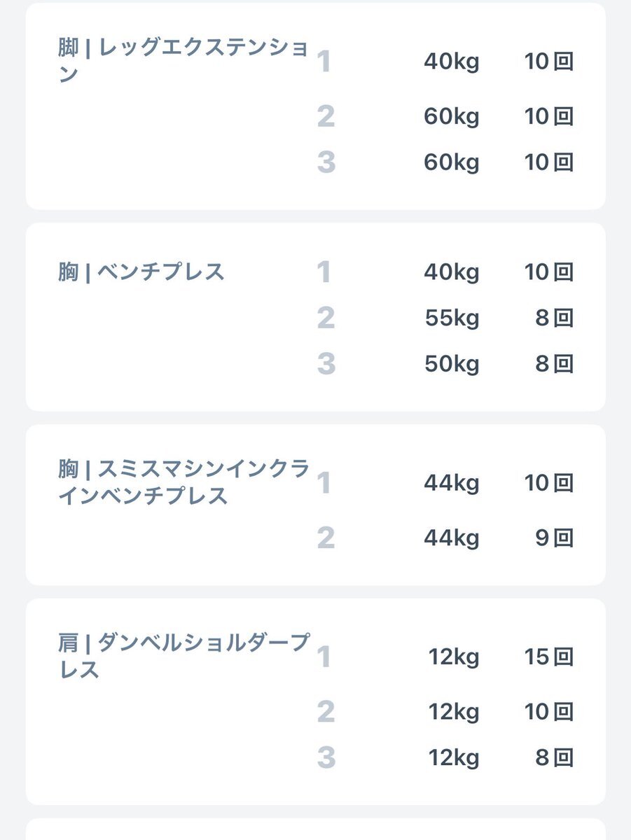Edit 15回 reps in dumbbell shoulder press set 1
Image resolution: width=631 pixels, height=840 pixels.
(x=549, y=657)
